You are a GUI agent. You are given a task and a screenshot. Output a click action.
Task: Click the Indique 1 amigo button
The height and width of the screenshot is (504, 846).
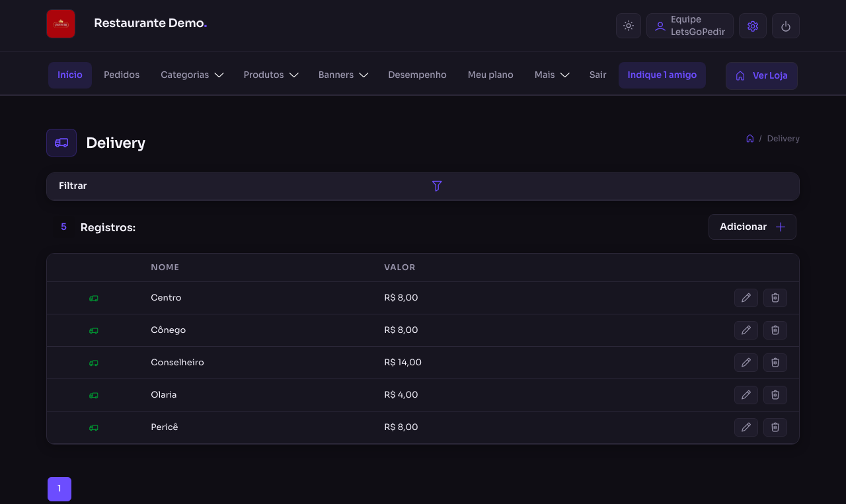[x=662, y=75]
